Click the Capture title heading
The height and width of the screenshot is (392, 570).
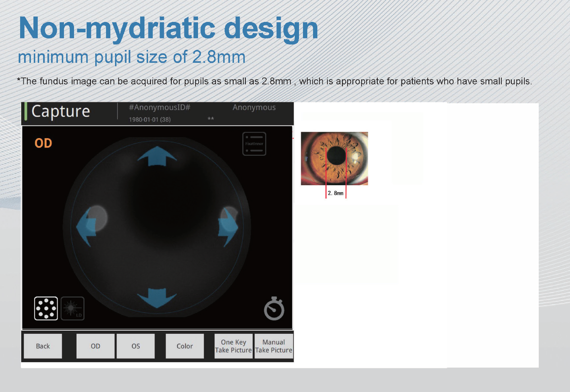pyautogui.click(x=61, y=111)
